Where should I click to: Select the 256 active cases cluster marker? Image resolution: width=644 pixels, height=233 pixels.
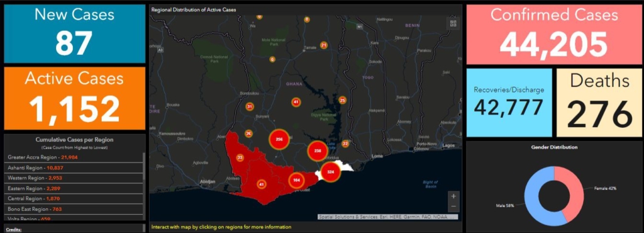279,140
